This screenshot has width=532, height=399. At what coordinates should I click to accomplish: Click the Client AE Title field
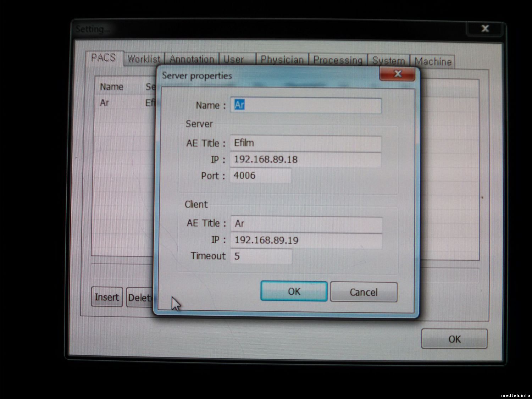[306, 224]
